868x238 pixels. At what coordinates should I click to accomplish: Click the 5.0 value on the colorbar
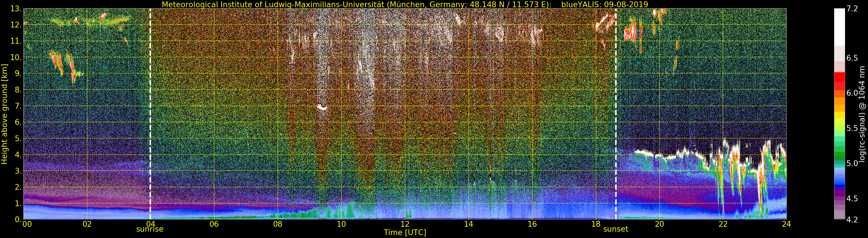[x=852, y=163]
